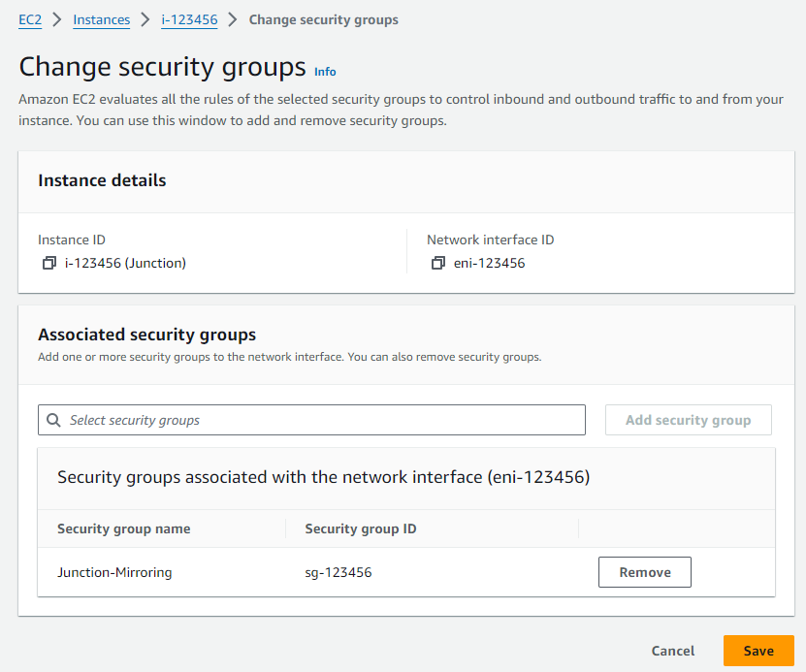The width and height of the screenshot is (806, 672).
Task: Save the security group changes
Action: pos(758,651)
